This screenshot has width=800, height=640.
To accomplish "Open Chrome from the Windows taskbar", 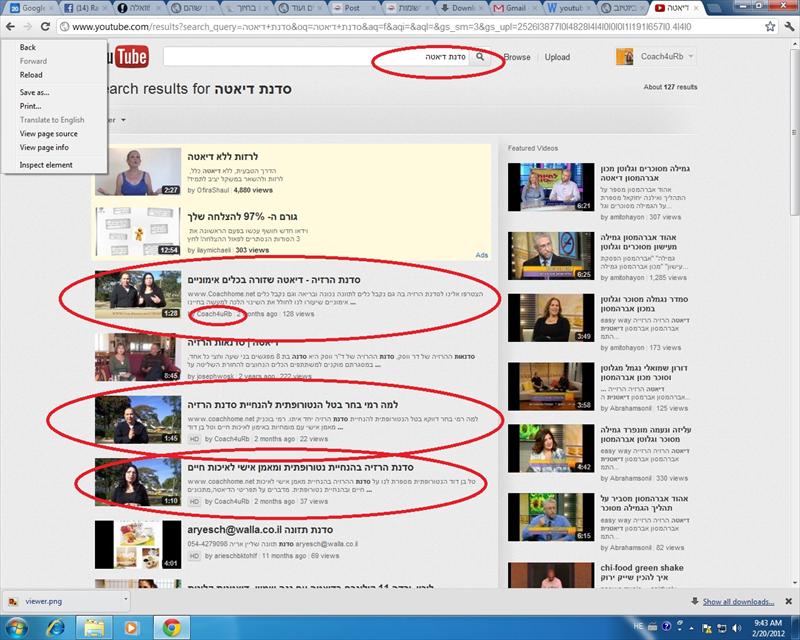I will tap(172, 627).
